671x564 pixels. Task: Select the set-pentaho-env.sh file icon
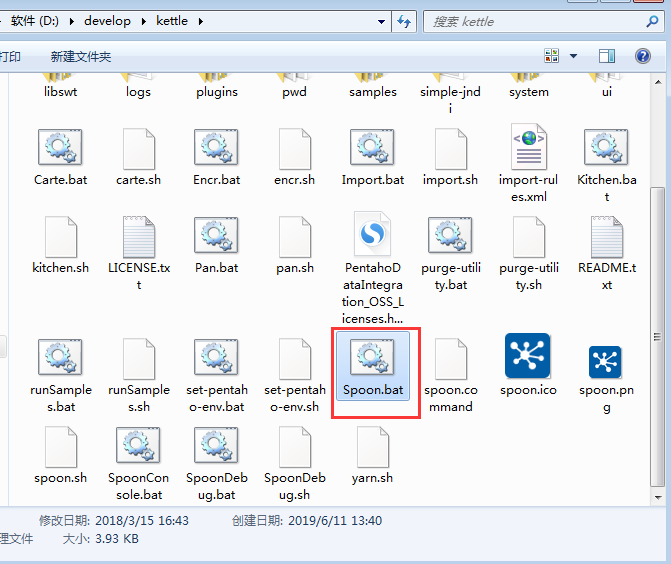click(294, 359)
